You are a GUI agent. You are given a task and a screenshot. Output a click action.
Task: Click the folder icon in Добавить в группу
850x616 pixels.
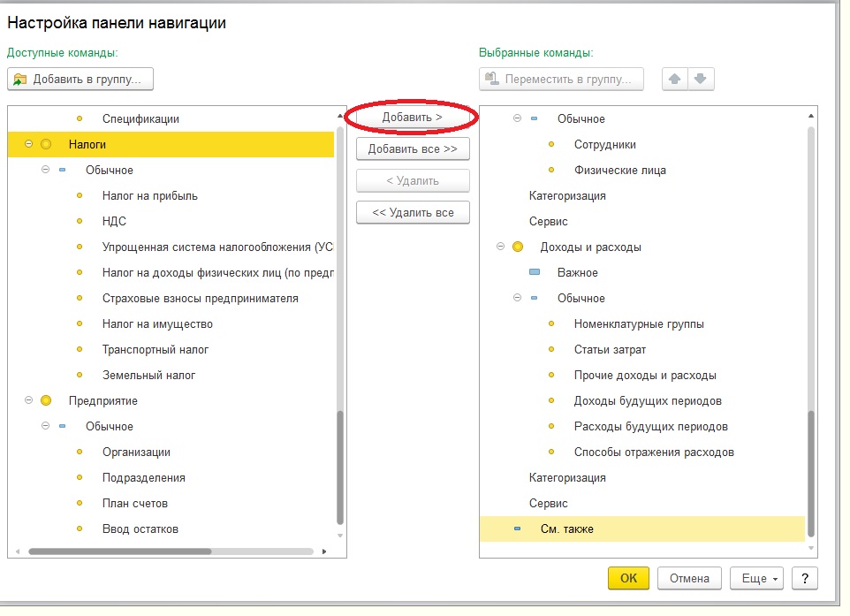pos(20,80)
